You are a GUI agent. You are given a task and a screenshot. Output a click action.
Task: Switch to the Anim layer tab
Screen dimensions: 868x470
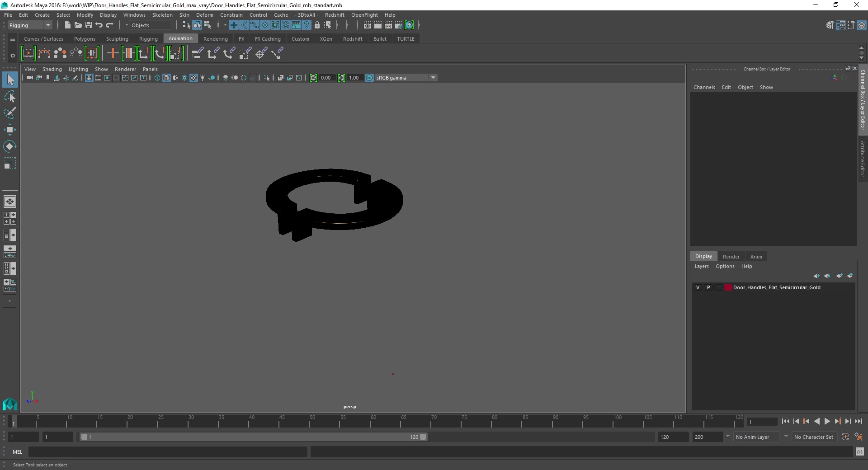coord(756,257)
